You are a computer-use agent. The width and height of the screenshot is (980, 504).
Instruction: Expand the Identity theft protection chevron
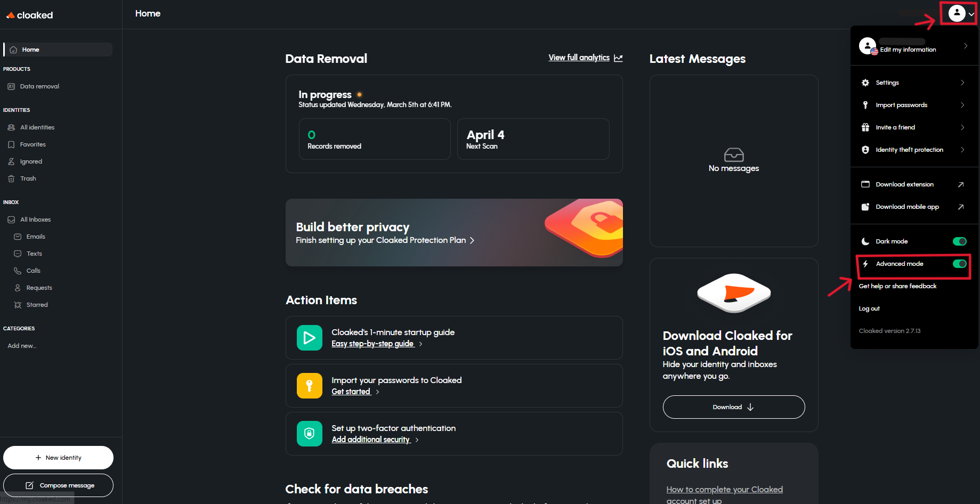pos(962,150)
